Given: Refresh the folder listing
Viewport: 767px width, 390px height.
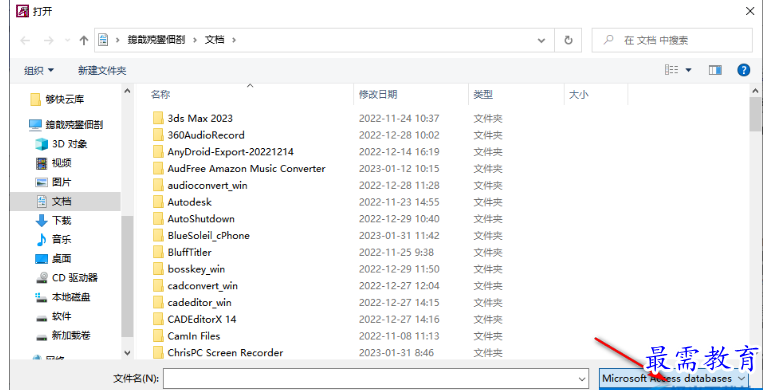Looking at the screenshot, I should (568, 40).
